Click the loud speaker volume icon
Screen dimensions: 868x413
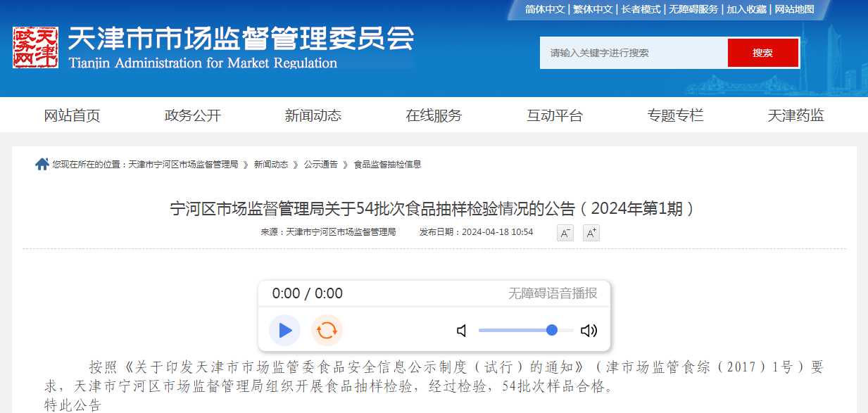(x=589, y=331)
